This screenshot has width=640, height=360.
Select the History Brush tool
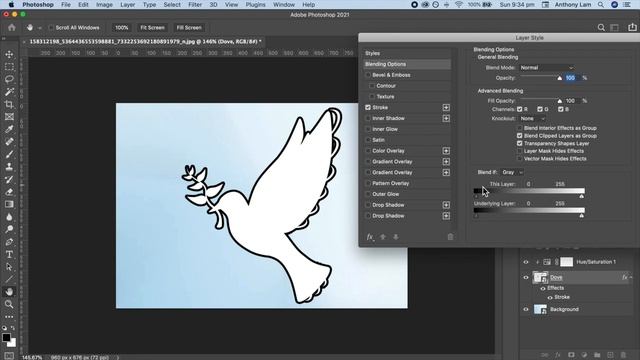click(9, 180)
